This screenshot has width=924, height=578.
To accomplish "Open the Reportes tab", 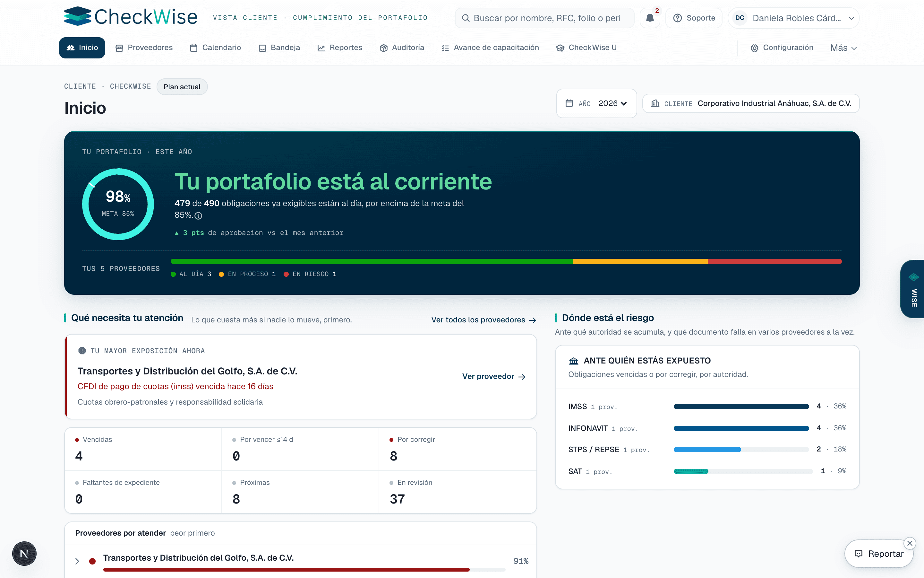I will [x=340, y=48].
